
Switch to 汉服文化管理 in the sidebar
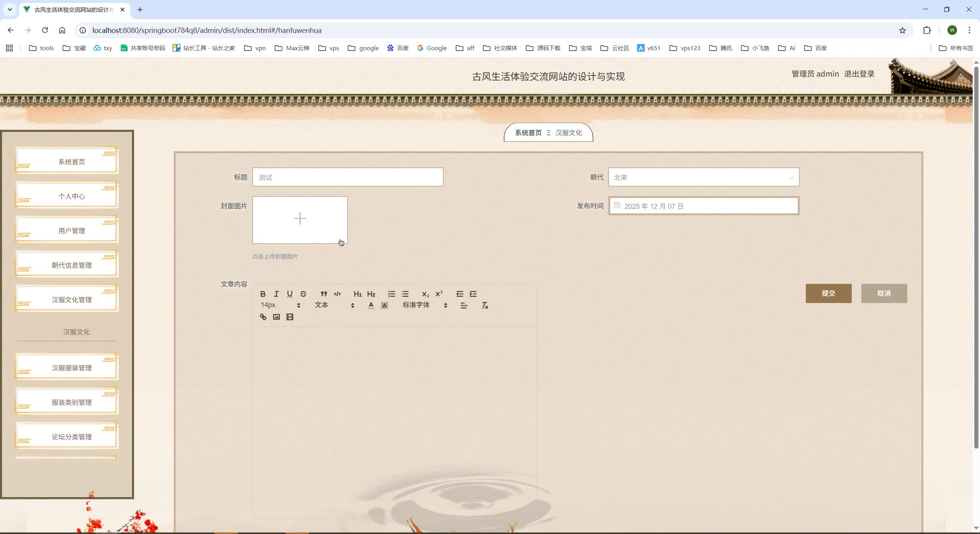71,299
